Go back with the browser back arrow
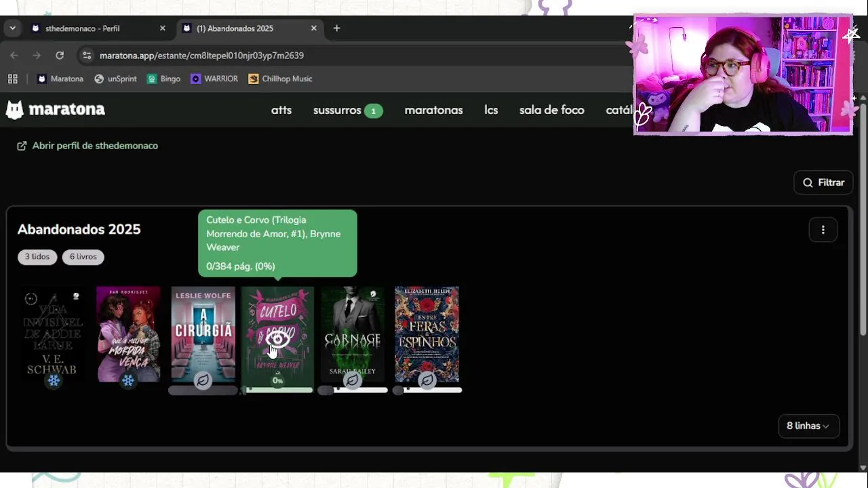This screenshot has width=868, height=488. [14, 56]
